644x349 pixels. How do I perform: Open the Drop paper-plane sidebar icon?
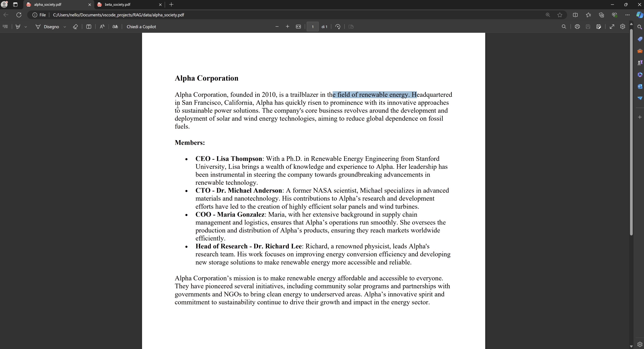tap(640, 98)
